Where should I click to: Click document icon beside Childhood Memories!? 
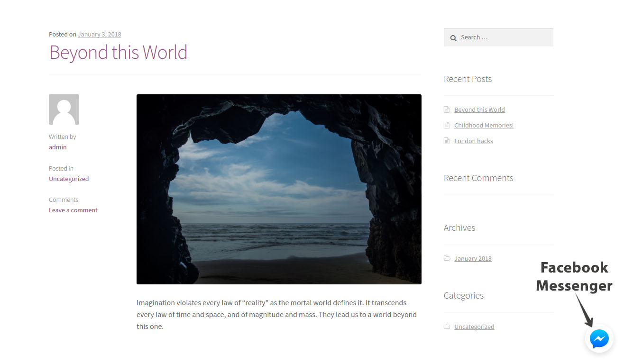[x=446, y=125]
